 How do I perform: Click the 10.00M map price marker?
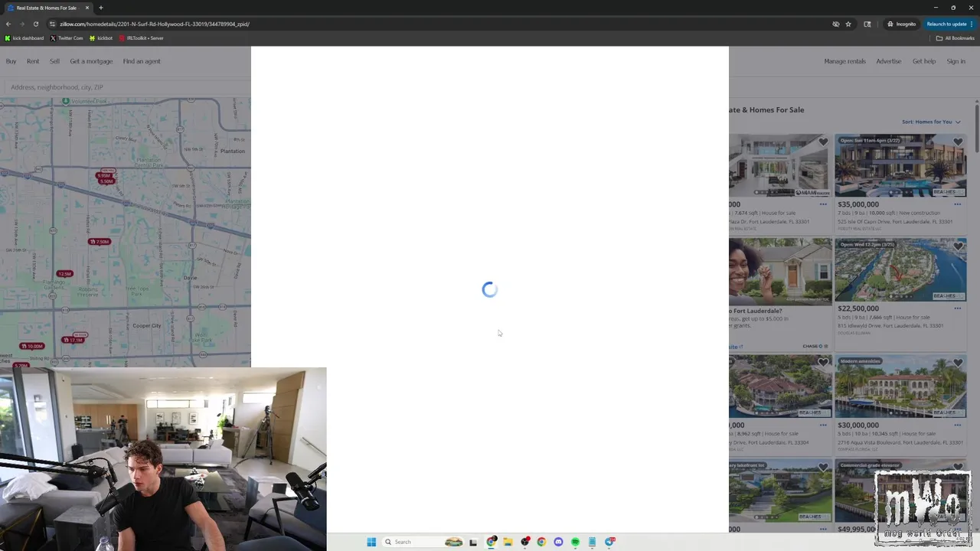click(32, 346)
